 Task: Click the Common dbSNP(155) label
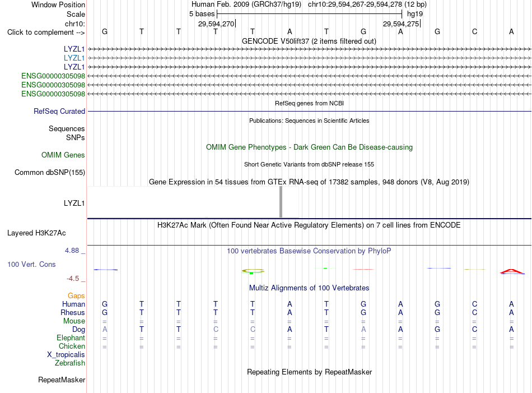click(50, 172)
